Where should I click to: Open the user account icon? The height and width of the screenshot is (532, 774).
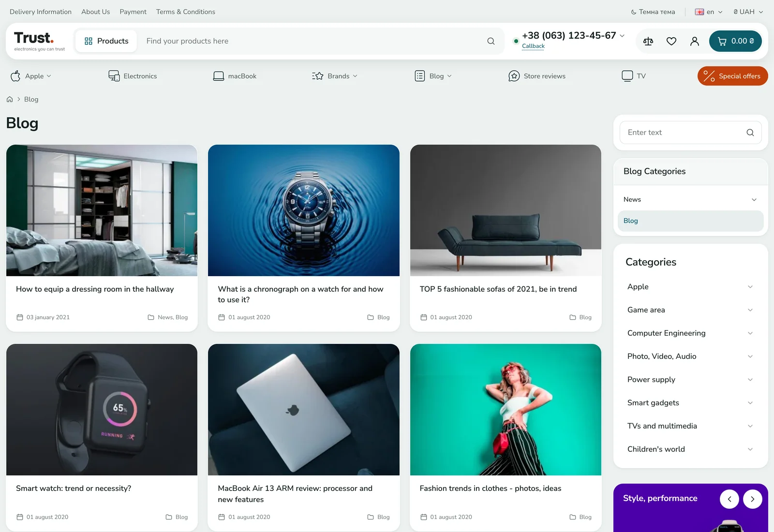(695, 41)
